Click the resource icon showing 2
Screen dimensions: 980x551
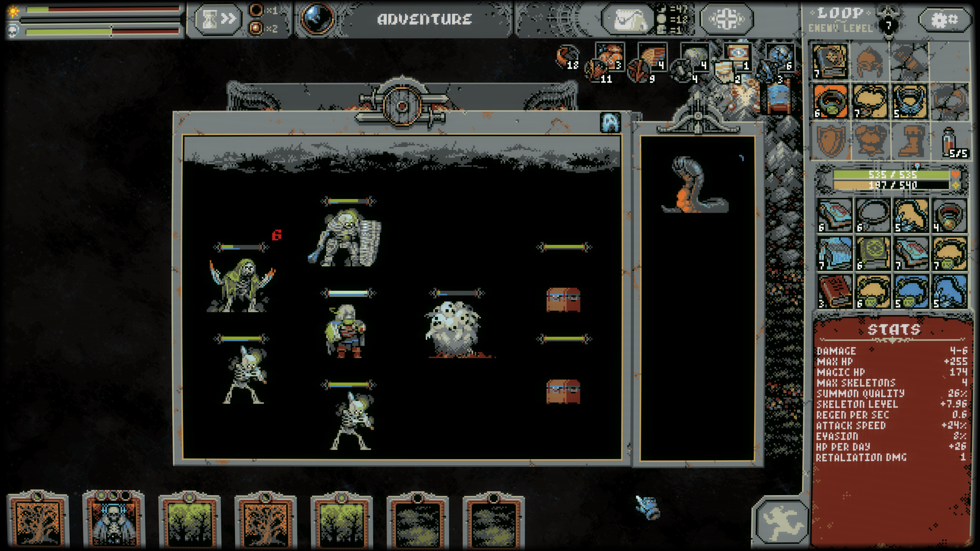[727, 72]
